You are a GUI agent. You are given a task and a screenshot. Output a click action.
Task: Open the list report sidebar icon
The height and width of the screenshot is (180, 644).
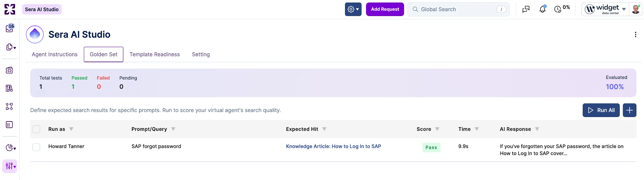point(9,125)
